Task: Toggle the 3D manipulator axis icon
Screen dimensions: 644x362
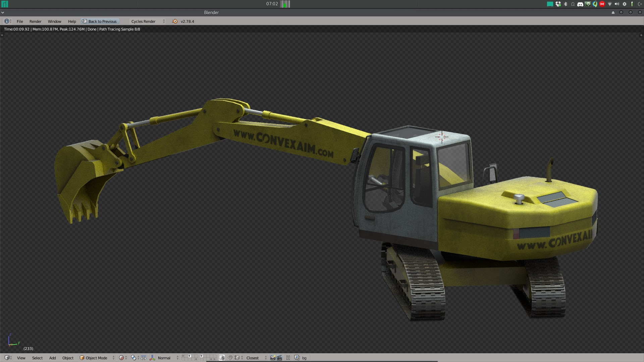Action: [152, 358]
